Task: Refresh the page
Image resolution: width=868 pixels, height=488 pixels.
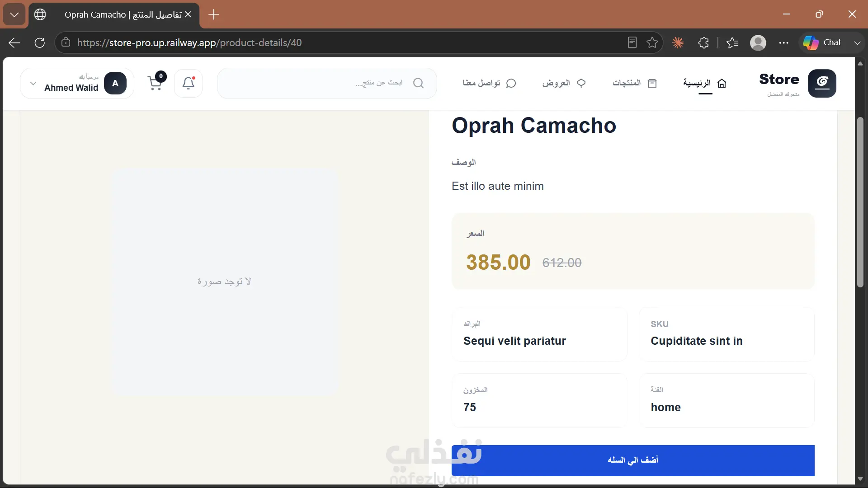Action: 40,42
